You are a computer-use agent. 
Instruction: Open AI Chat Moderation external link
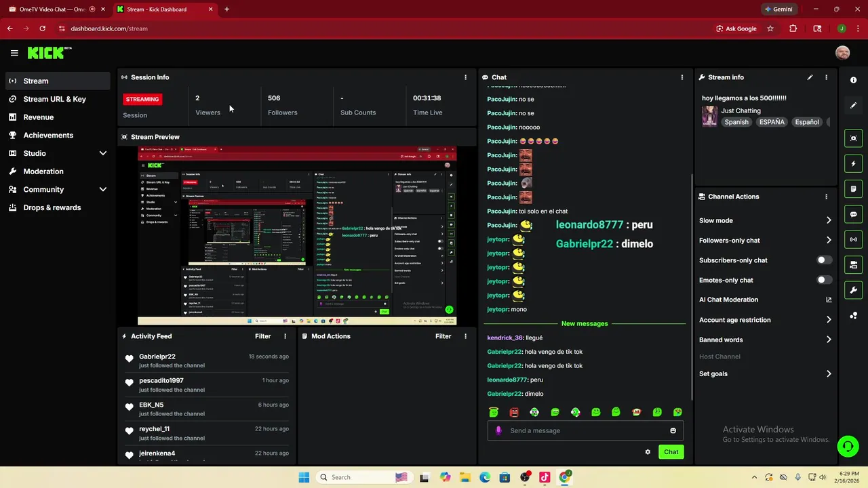[828, 300]
